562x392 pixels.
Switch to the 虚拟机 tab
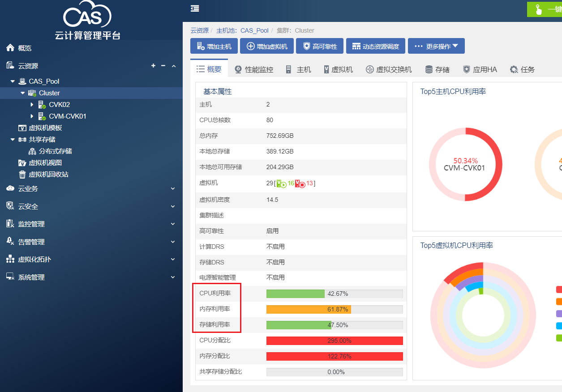pos(338,69)
